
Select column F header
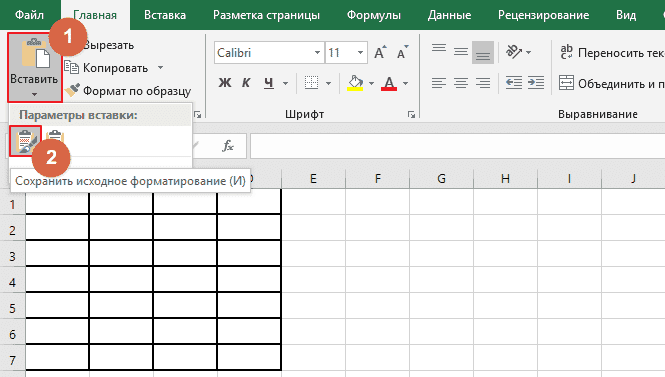[x=377, y=179]
